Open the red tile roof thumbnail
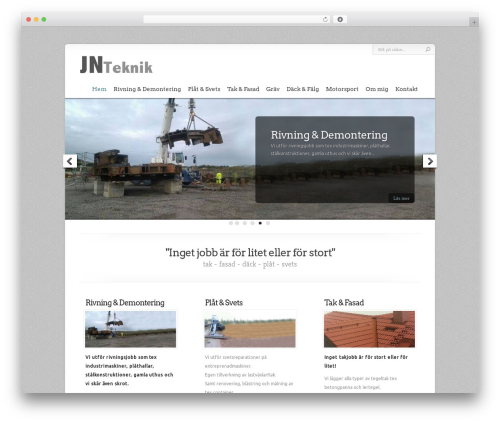The height and width of the screenshot is (423, 500). point(369,329)
